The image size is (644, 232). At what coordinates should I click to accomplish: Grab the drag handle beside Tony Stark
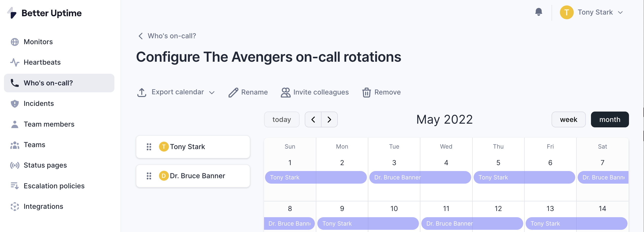149,147
